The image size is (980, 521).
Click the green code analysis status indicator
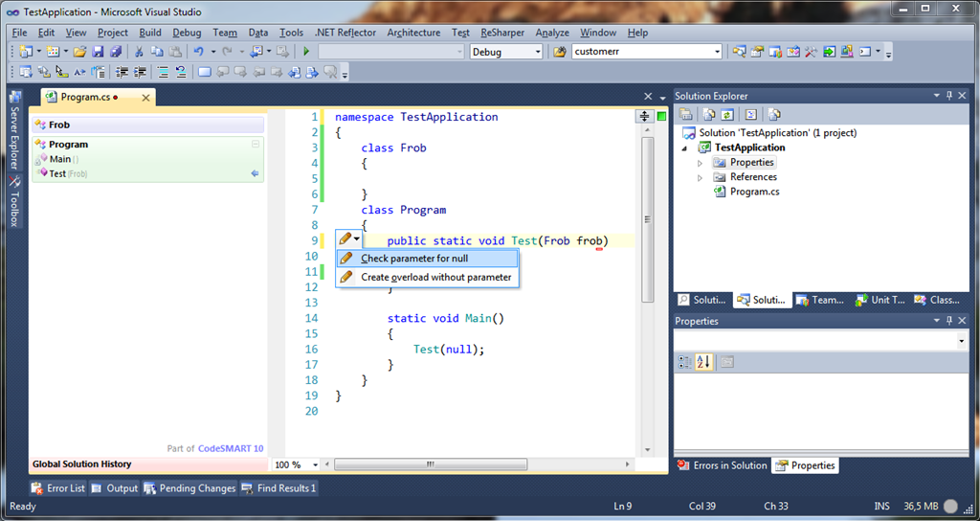coord(662,116)
